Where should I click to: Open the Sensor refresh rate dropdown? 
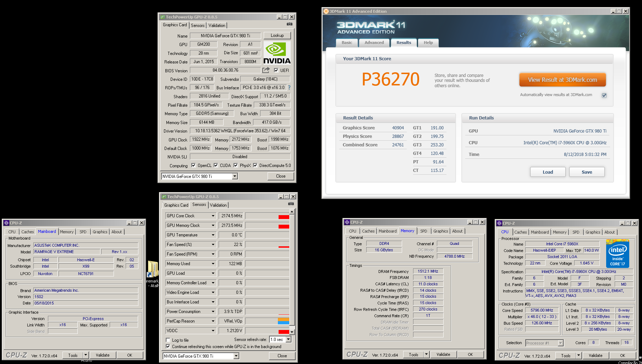click(289, 339)
